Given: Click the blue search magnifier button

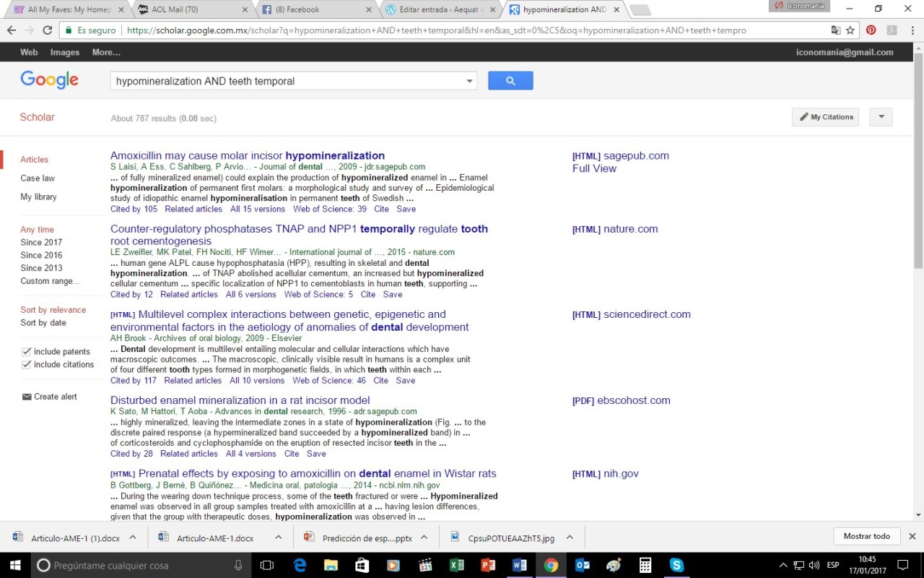Looking at the screenshot, I should click(510, 81).
